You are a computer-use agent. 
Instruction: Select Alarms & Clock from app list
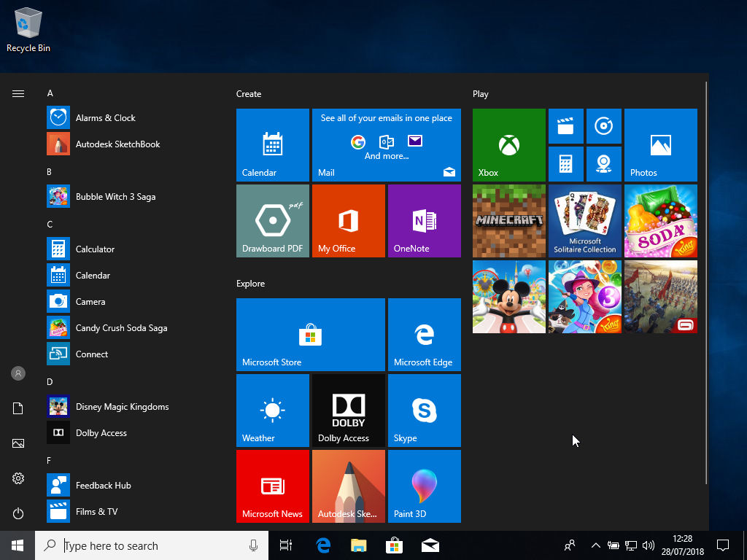[106, 118]
